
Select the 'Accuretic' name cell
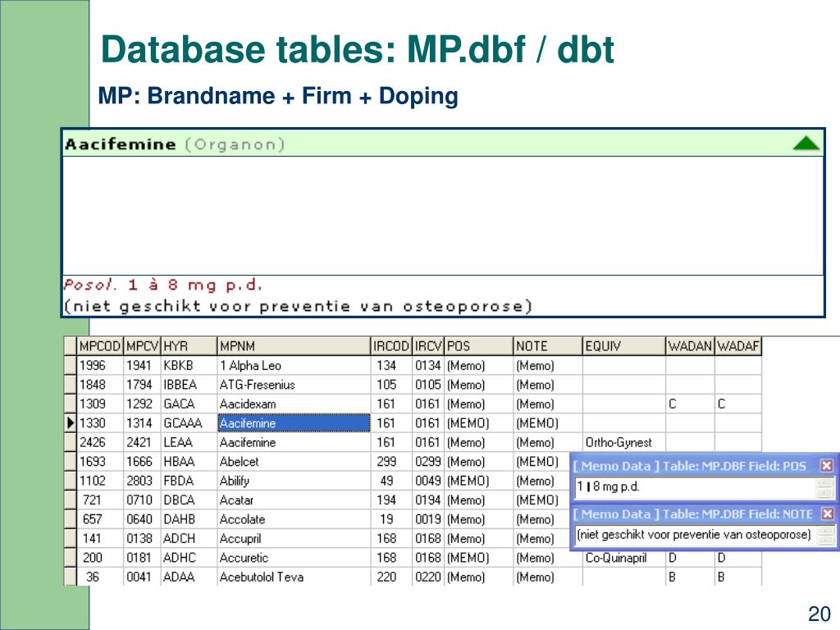pos(294,558)
